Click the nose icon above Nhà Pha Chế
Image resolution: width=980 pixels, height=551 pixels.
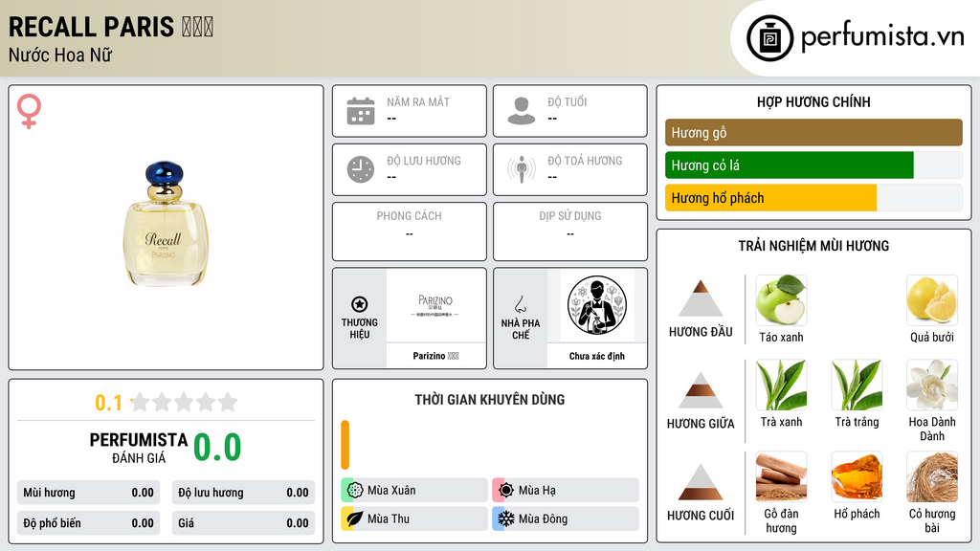[x=520, y=304]
